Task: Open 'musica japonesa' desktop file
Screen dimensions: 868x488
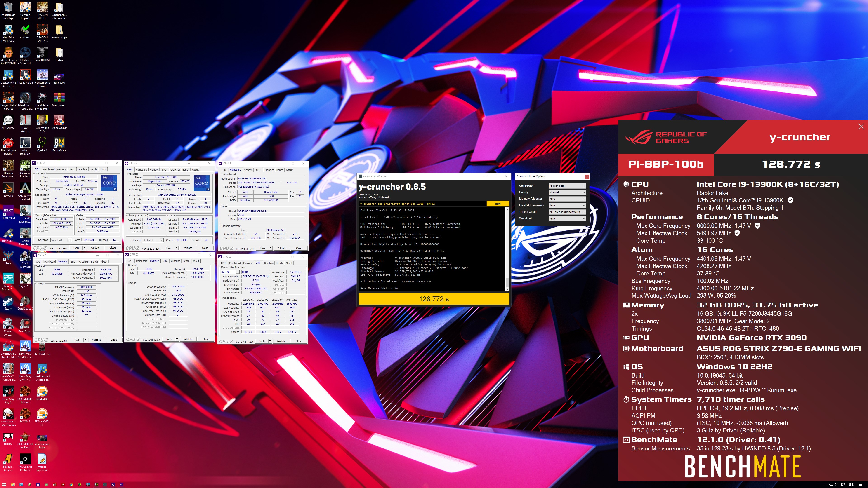Action: pyautogui.click(x=42, y=463)
